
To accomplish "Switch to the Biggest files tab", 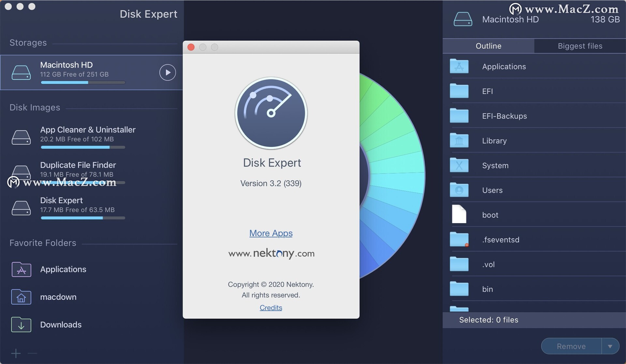I will tap(580, 46).
